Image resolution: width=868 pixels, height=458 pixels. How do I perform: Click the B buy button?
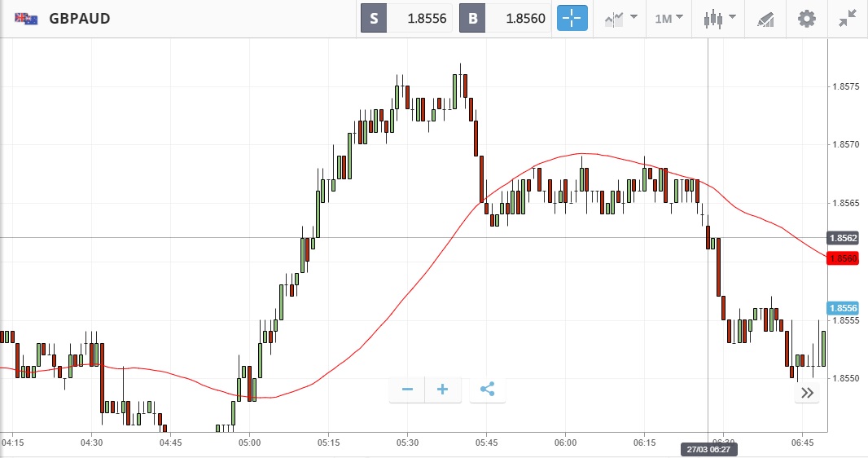(x=472, y=19)
